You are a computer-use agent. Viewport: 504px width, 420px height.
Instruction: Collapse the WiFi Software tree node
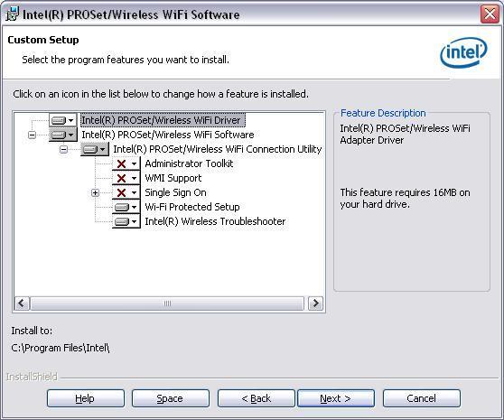[x=32, y=135]
